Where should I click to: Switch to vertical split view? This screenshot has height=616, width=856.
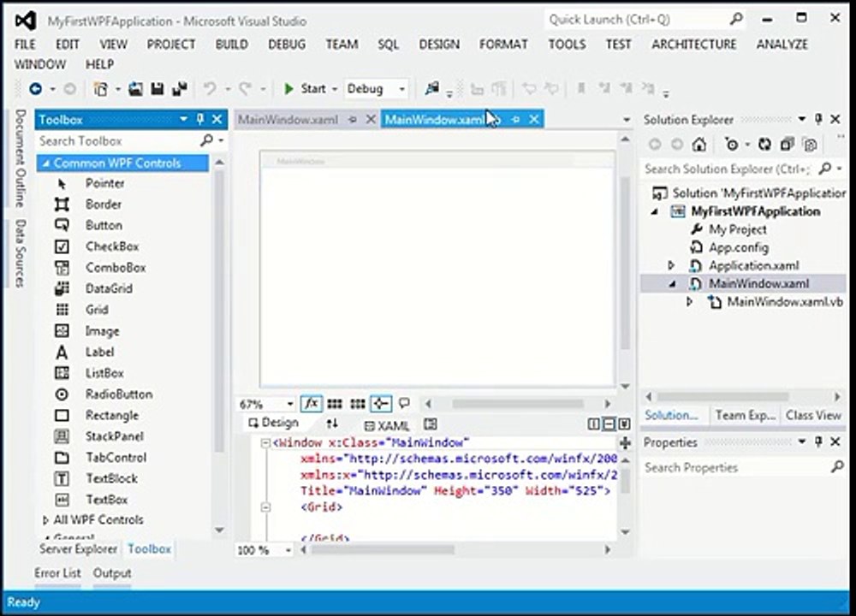tap(594, 424)
